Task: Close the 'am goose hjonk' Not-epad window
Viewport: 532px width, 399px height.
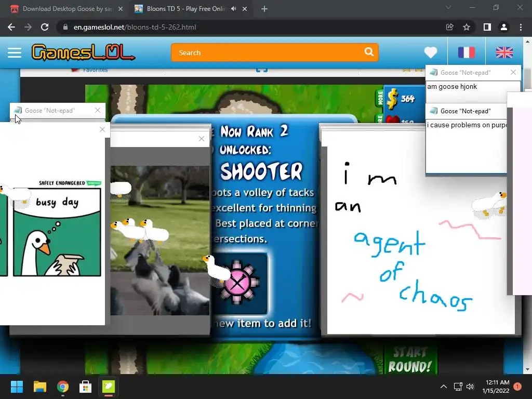Action: (x=513, y=72)
